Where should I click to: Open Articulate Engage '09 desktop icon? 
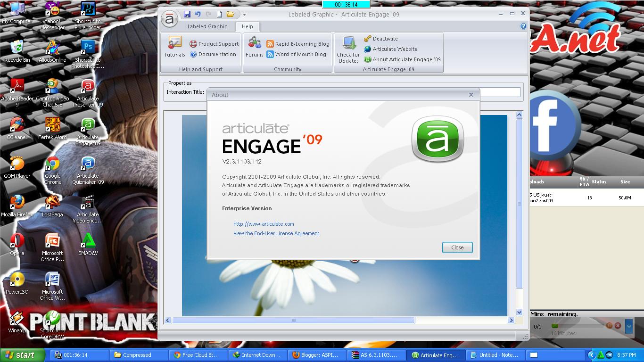coord(88,131)
